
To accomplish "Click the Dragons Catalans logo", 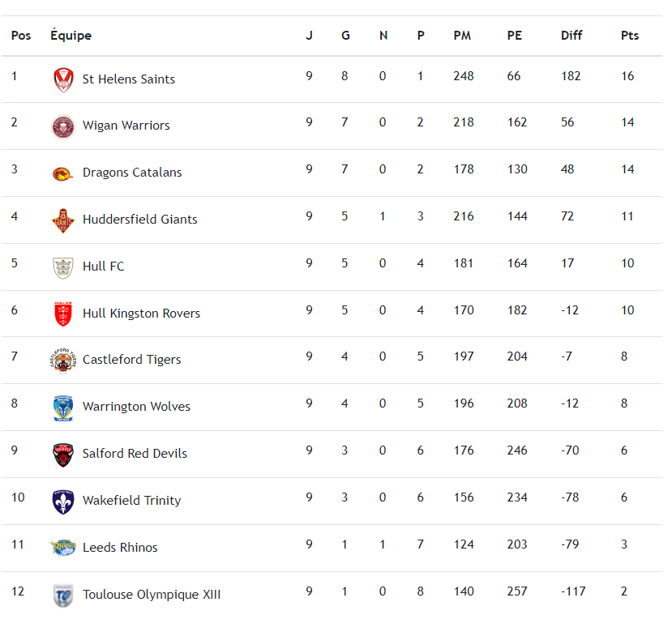I will click(63, 173).
